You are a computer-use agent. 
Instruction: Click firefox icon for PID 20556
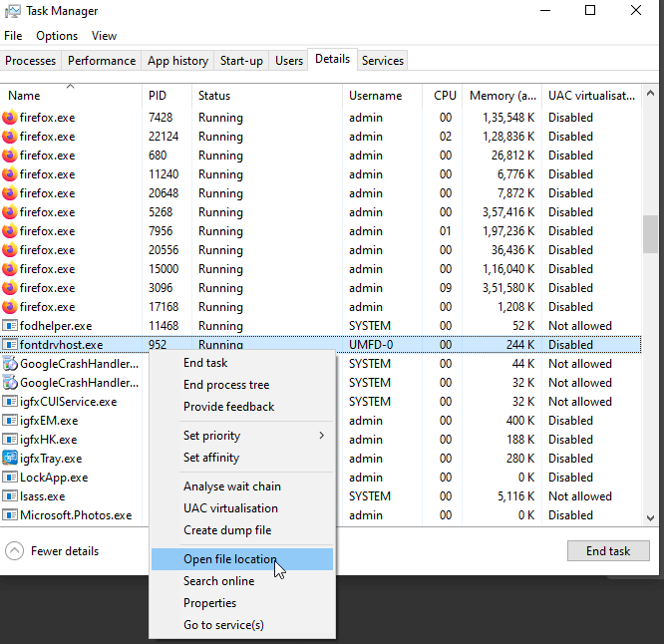tap(10, 250)
